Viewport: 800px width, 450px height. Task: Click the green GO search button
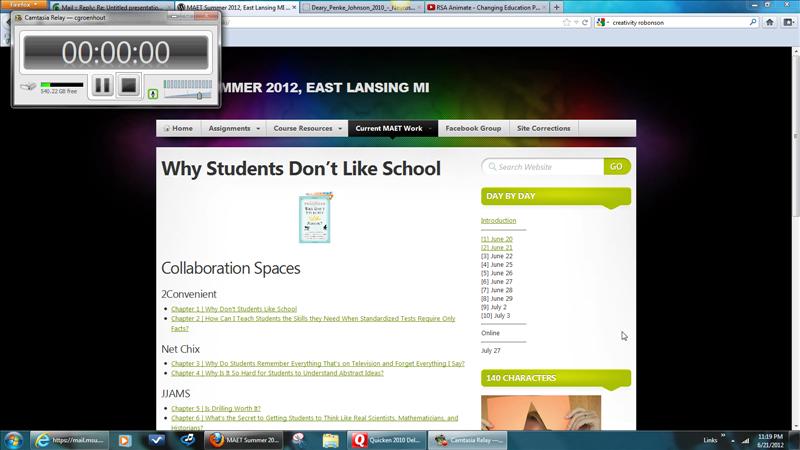pos(617,166)
